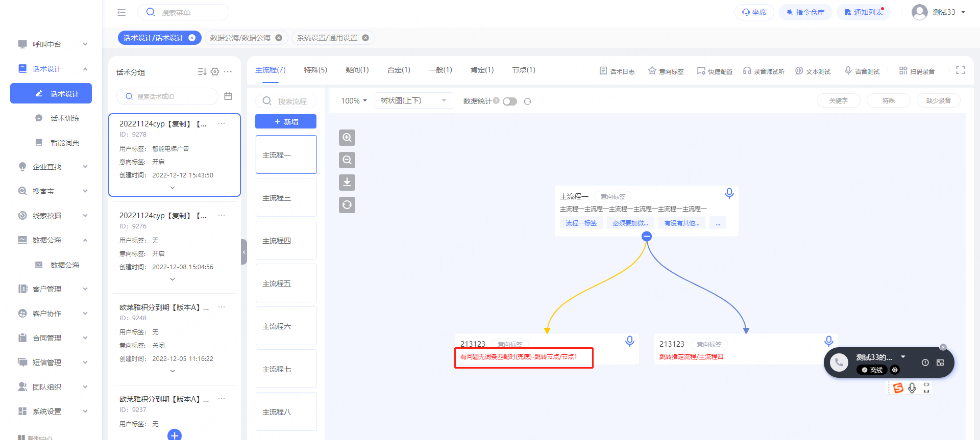Click the input method microphone icon
Screen dimensions: 980x440
click(x=912, y=388)
